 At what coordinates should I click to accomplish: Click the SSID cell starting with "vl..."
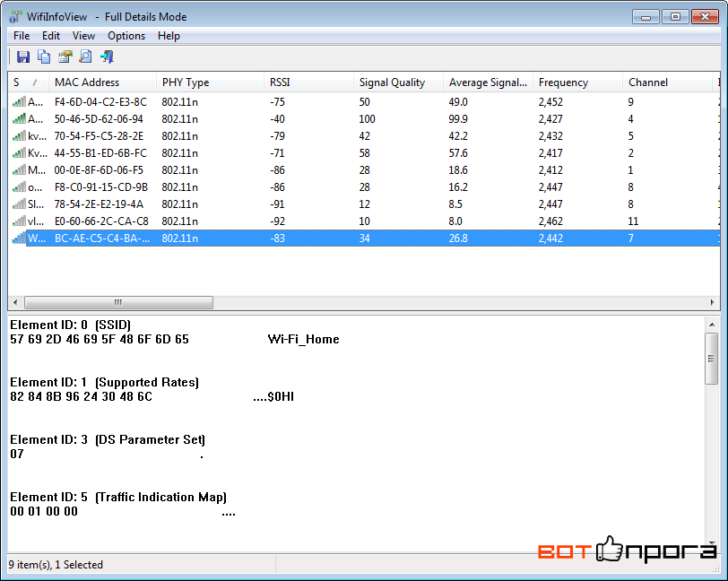[36, 221]
